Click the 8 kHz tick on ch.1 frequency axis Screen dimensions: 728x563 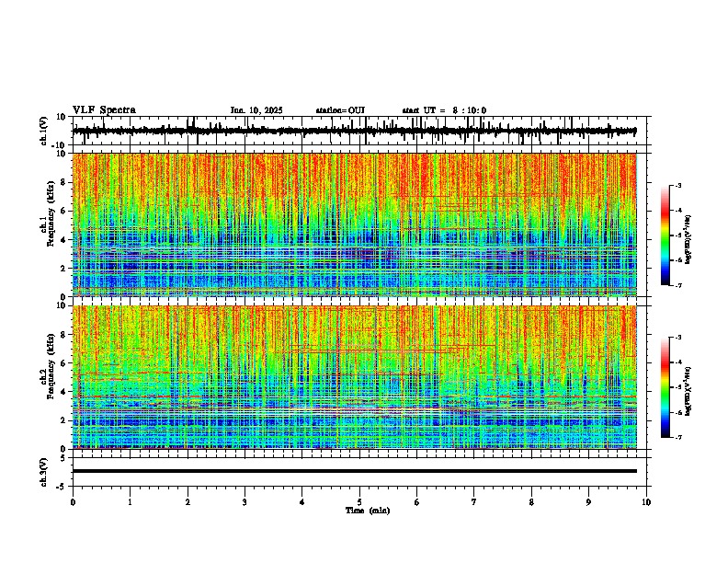tap(63, 182)
